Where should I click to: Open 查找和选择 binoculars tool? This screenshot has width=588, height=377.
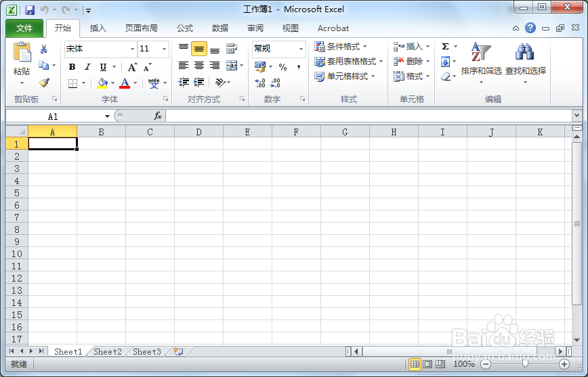coord(525,62)
